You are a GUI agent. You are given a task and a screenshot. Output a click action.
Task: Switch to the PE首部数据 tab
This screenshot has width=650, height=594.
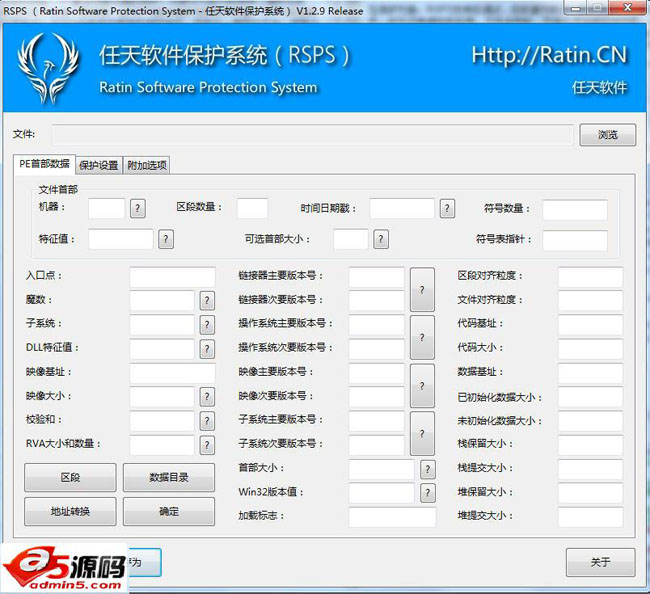pyautogui.click(x=44, y=164)
